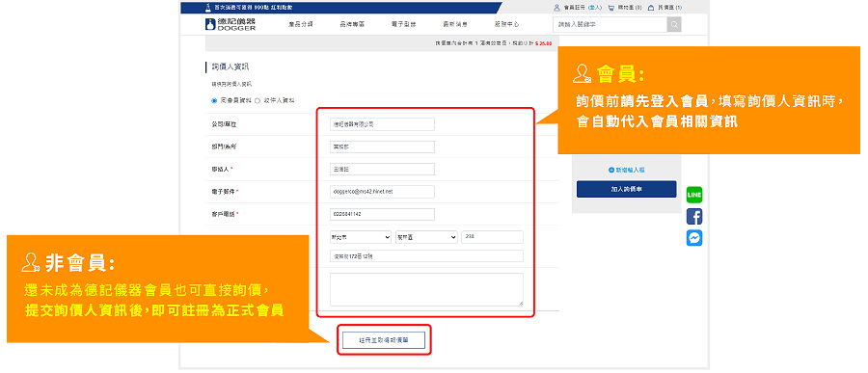Open the city dropdown showing 新北市
The image size is (868, 373).
point(361,237)
